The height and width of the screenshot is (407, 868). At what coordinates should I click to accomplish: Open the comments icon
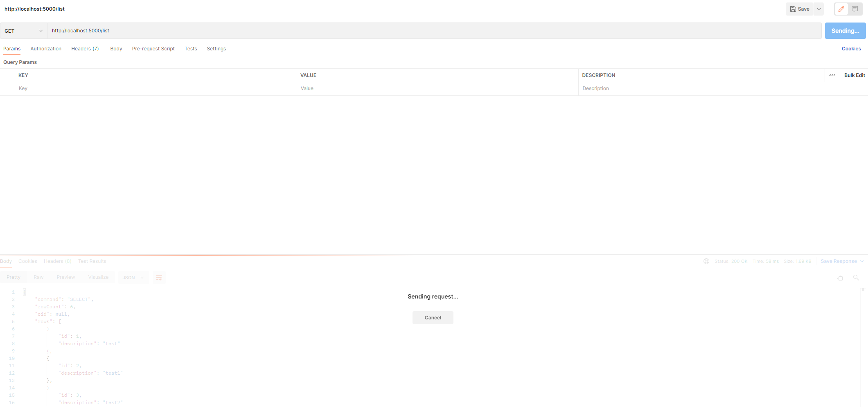855,9
